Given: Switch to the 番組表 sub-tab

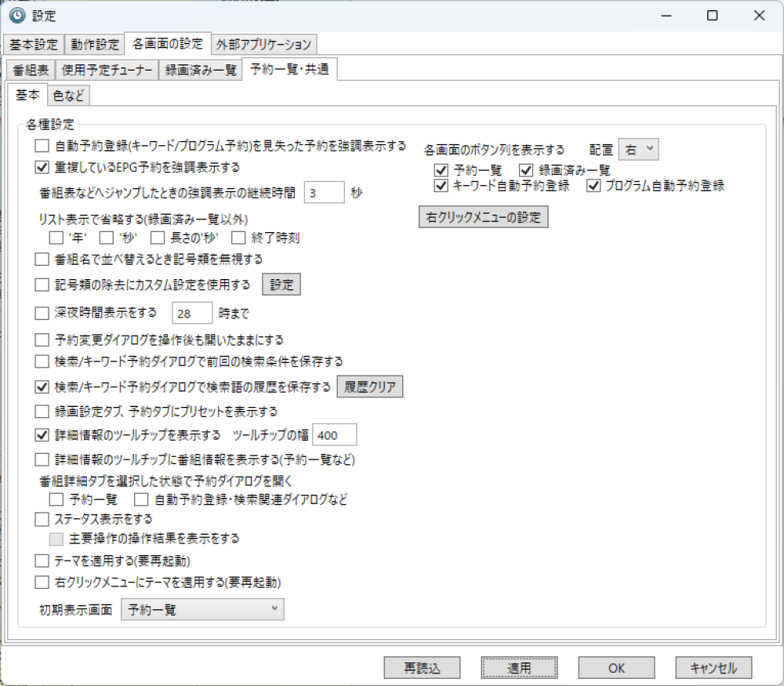Looking at the screenshot, I should [x=31, y=70].
